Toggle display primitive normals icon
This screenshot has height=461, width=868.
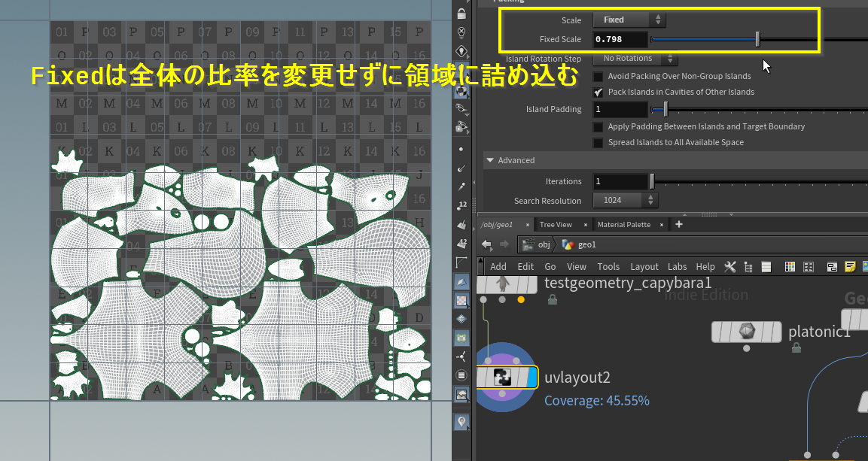coord(461,224)
